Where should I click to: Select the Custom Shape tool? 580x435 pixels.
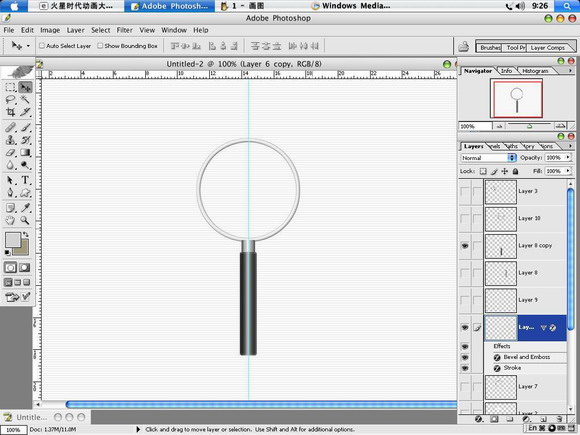point(25,193)
